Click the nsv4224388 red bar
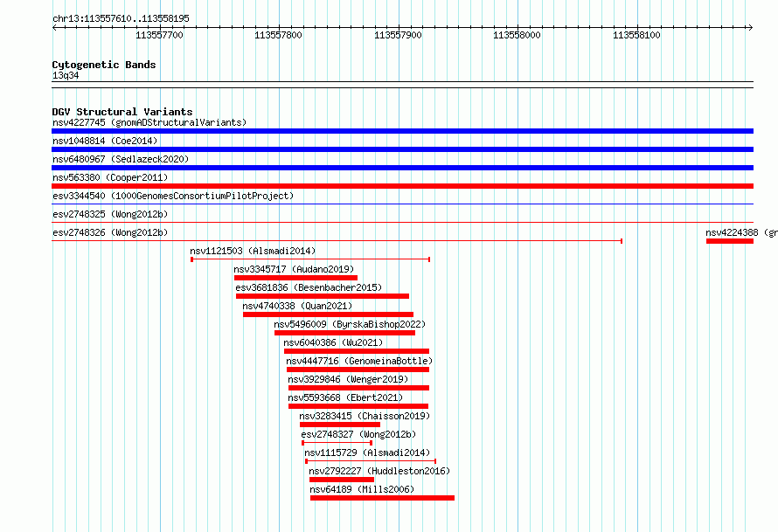The height and width of the screenshot is (532, 778). 730,241
